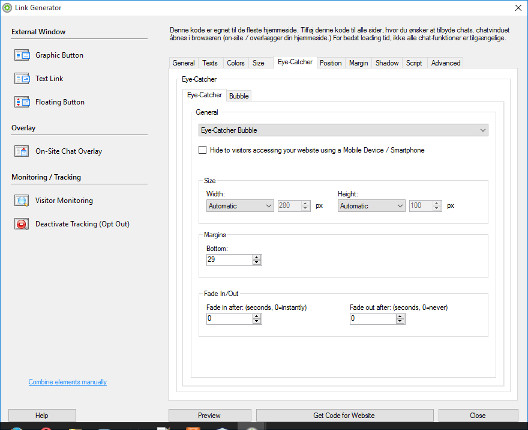528x430 pixels.
Task: Open the Visitor Monitoring icon
Action: click(22, 200)
